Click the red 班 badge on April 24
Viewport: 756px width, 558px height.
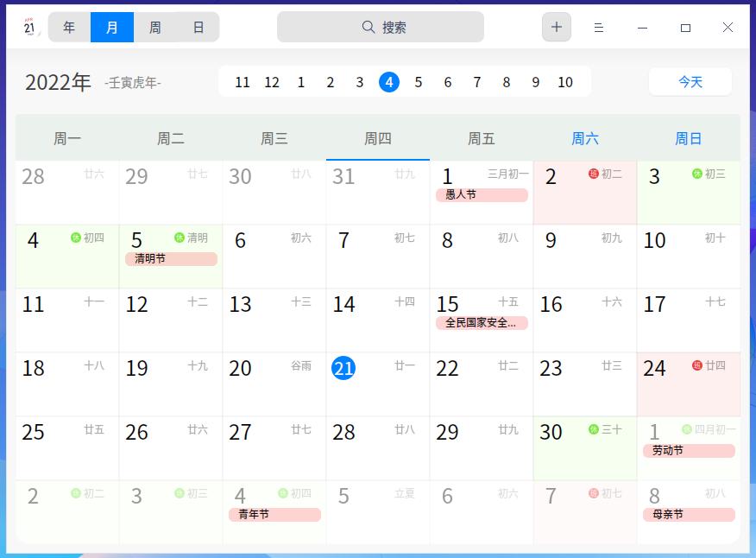[x=696, y=367]
